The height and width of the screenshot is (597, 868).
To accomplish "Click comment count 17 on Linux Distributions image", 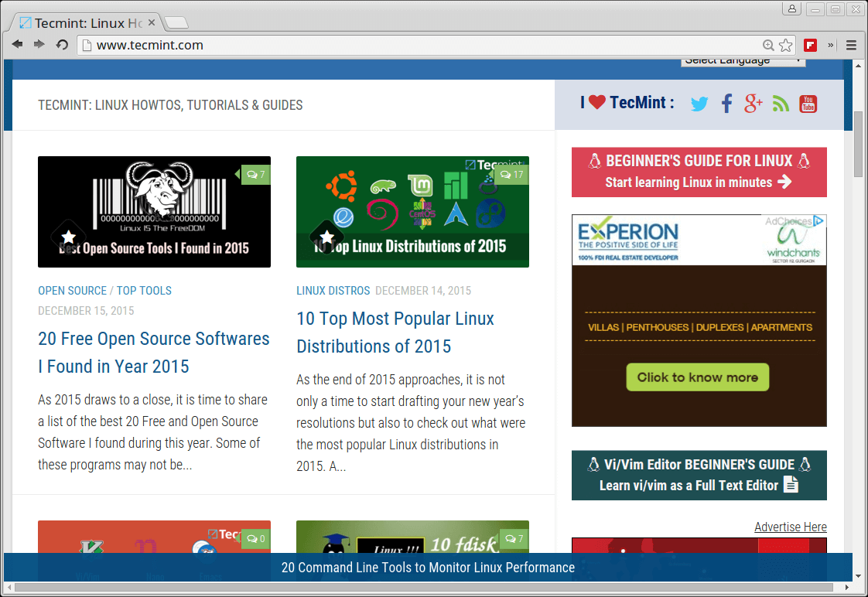I will tap(511, 175).
